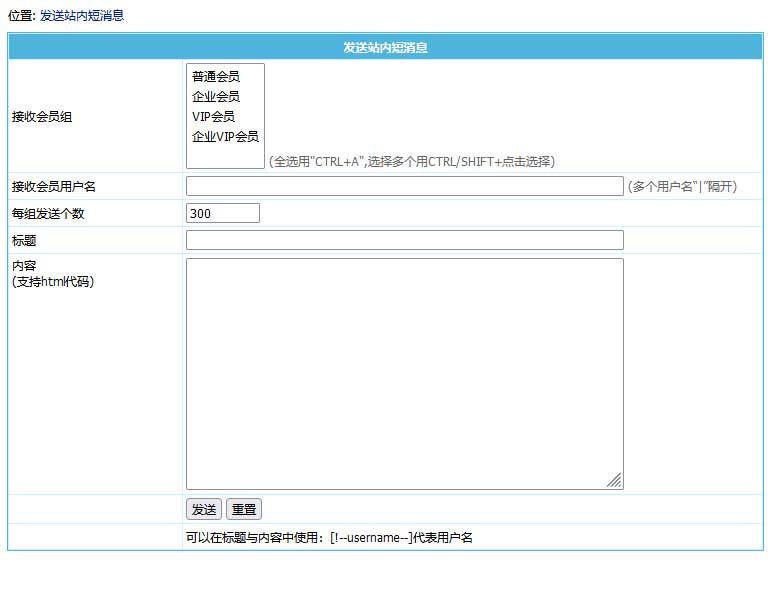Select 普通会员 in the member group list

click(215, 77)
